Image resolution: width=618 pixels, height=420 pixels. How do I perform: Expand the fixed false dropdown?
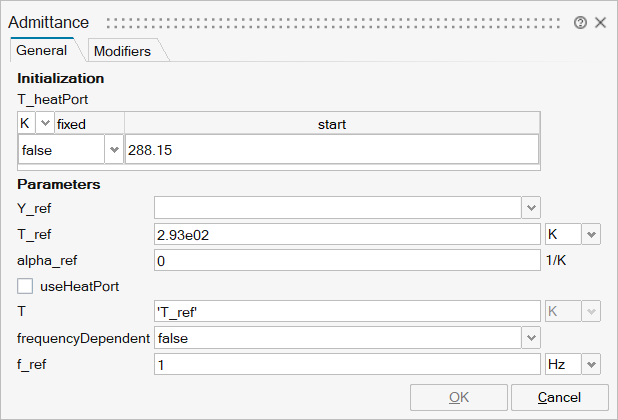113,150
